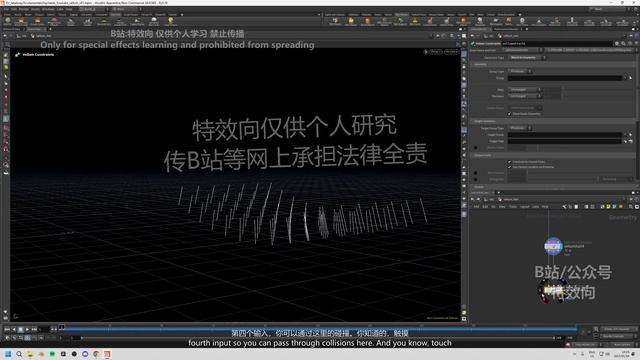Open the Mass dropdown

(524, 90)
